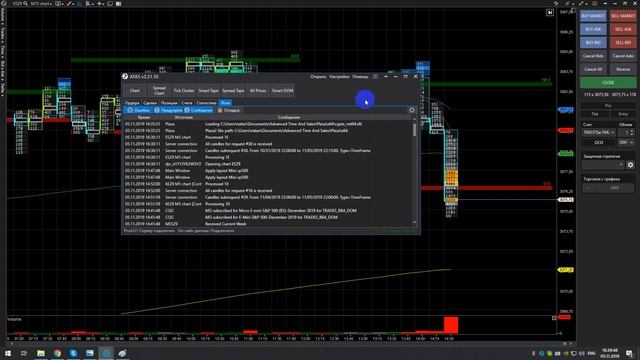Toggle the Ошибки log filter
The height and width of the screenshot is (360, 640).
coord(139,110)
